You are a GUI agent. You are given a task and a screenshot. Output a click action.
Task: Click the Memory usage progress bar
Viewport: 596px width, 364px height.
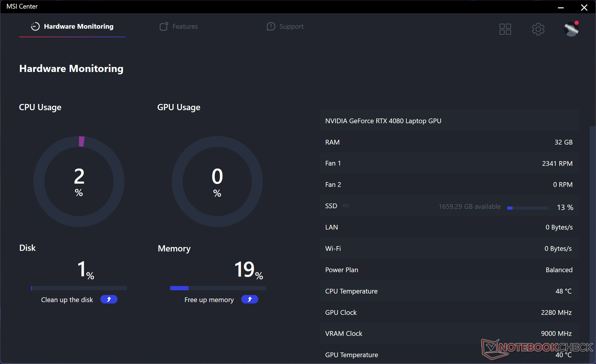(x=218, y=288)
